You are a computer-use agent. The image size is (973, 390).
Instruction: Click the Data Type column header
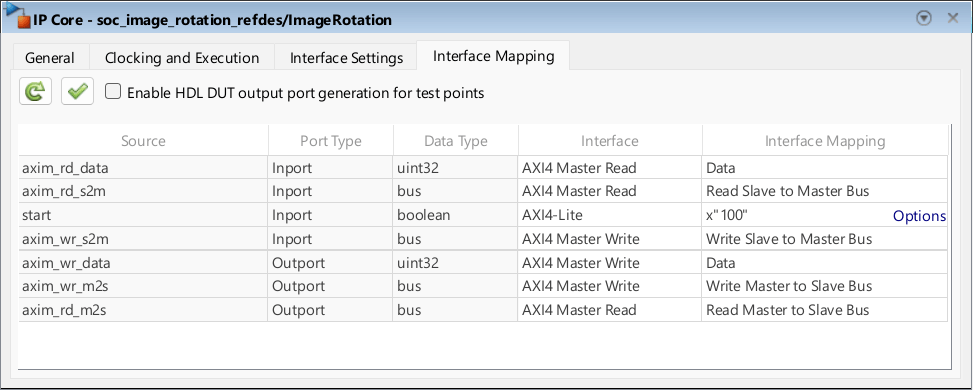point(455,141)
